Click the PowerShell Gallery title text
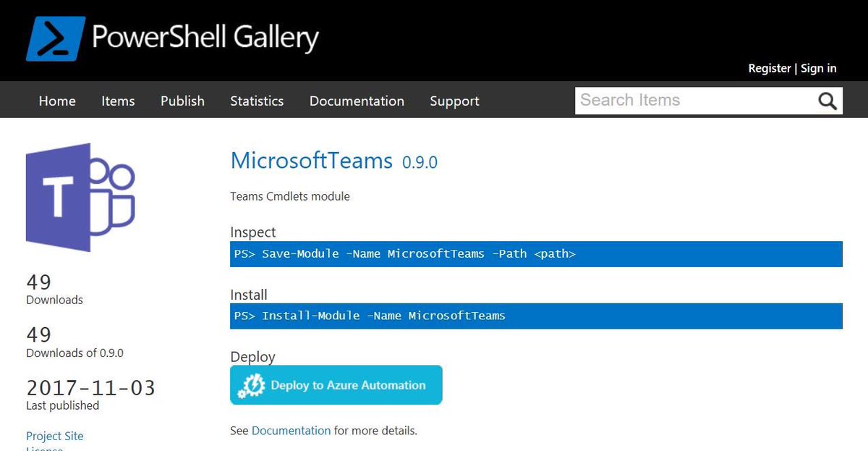Screen dimensions: 868x451 tap(205, 37)
